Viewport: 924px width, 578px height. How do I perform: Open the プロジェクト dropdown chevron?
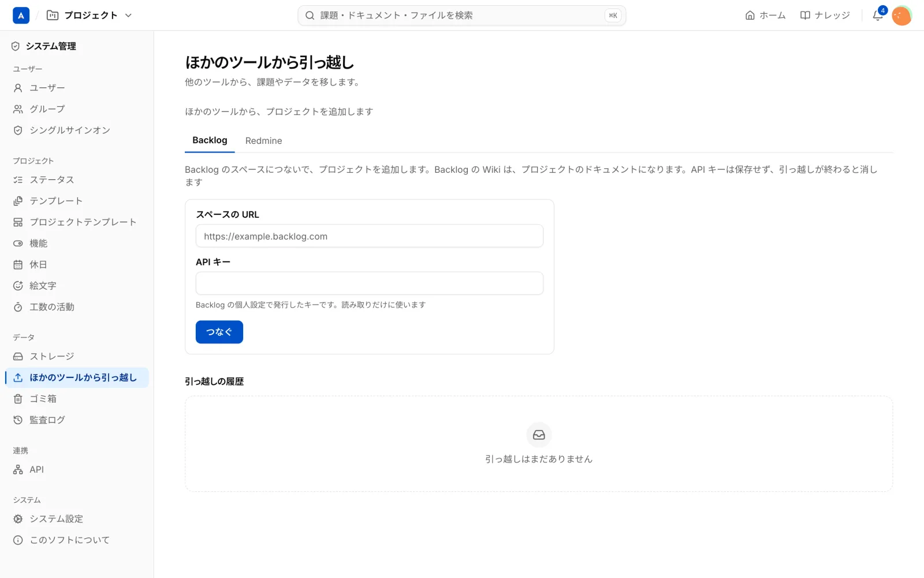[128, 16]
